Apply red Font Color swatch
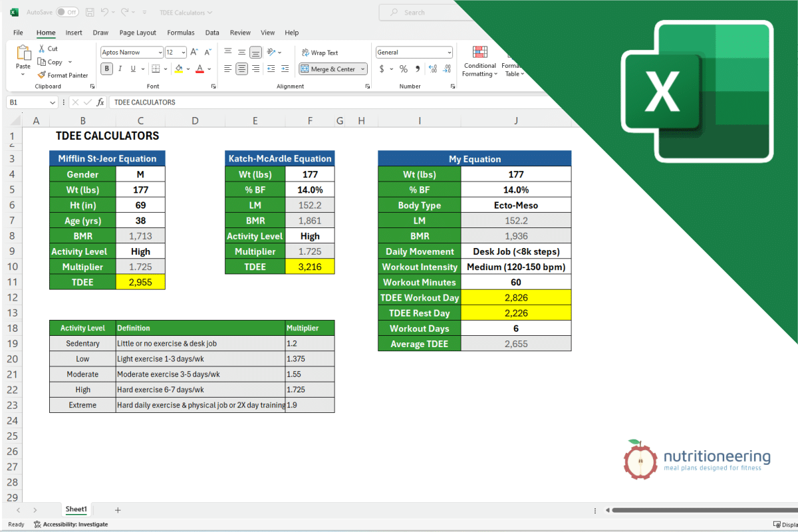Image resolution: width=798 pixels, height=532 pixels. (199, 68)
